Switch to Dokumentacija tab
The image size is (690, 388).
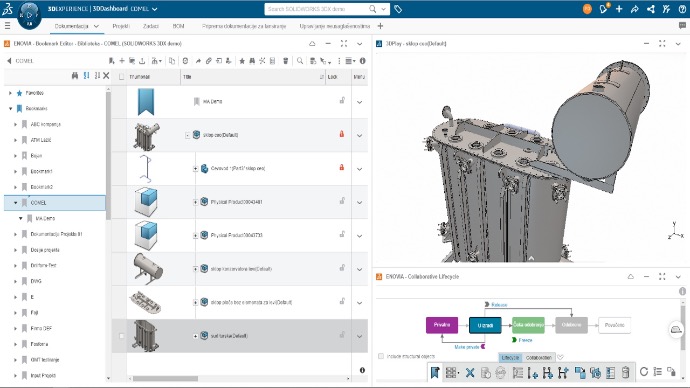click(x=71, y=26)
